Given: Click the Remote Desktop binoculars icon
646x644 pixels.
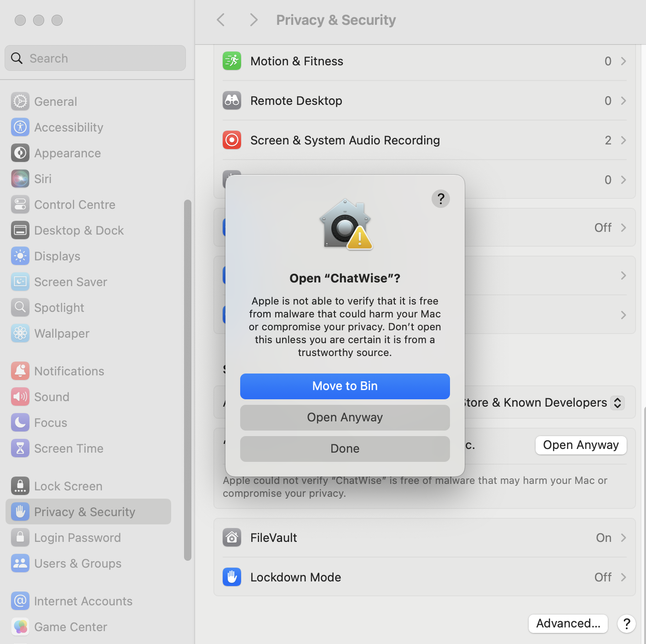Looking at the screenshot, I should pyautogui.click(x=232, y=101).
